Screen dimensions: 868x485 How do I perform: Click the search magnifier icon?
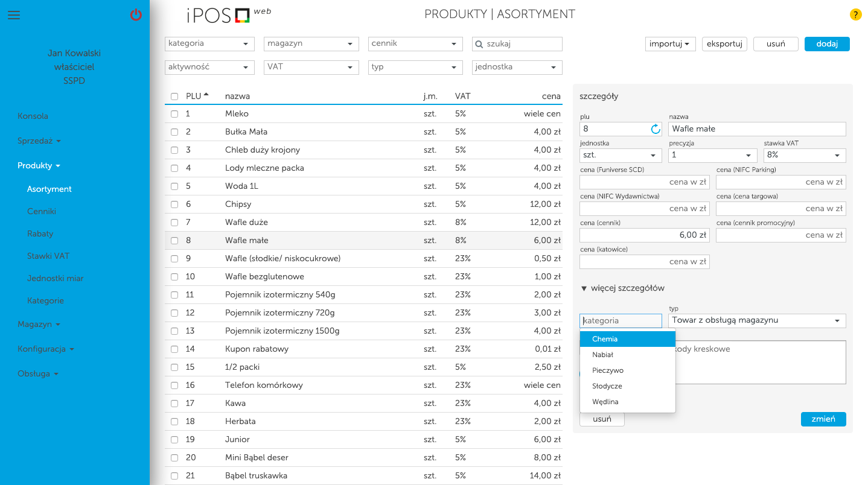click(x=479, y=44)
